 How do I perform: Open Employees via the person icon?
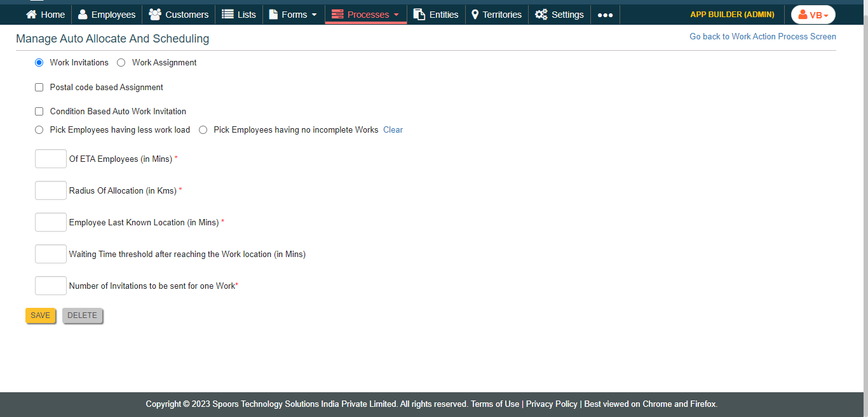(83, 15)
